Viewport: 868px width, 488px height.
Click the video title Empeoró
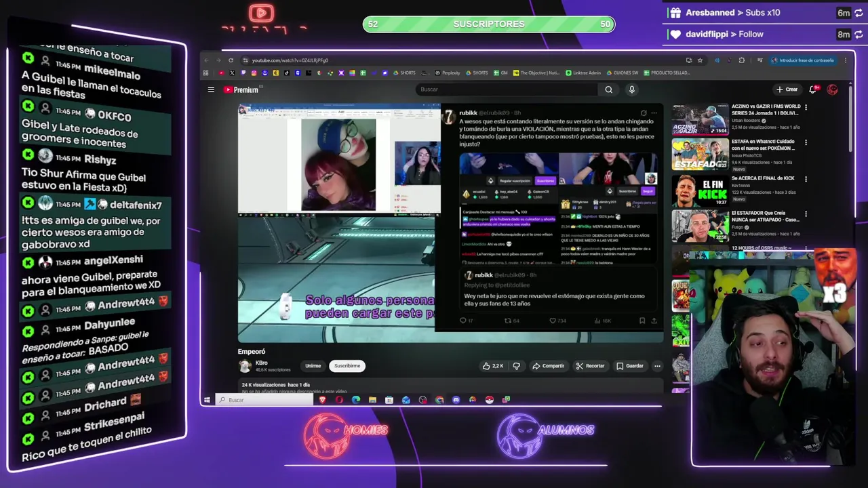[x=252, y=352]
